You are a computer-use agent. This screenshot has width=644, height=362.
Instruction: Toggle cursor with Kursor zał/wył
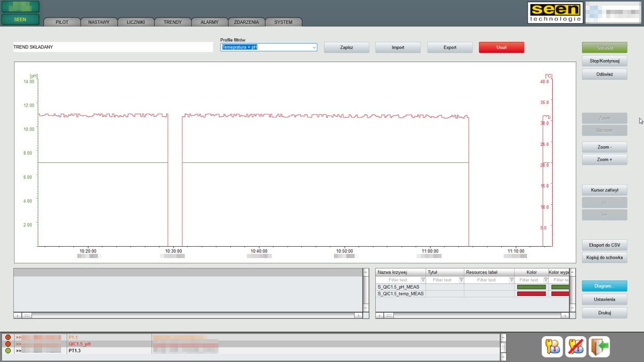(604, 190)
